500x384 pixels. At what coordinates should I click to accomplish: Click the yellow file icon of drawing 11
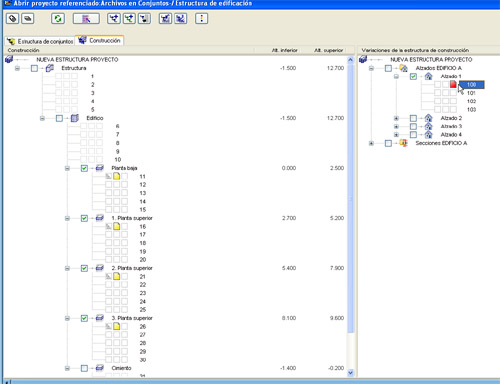[x=117, y=176]
